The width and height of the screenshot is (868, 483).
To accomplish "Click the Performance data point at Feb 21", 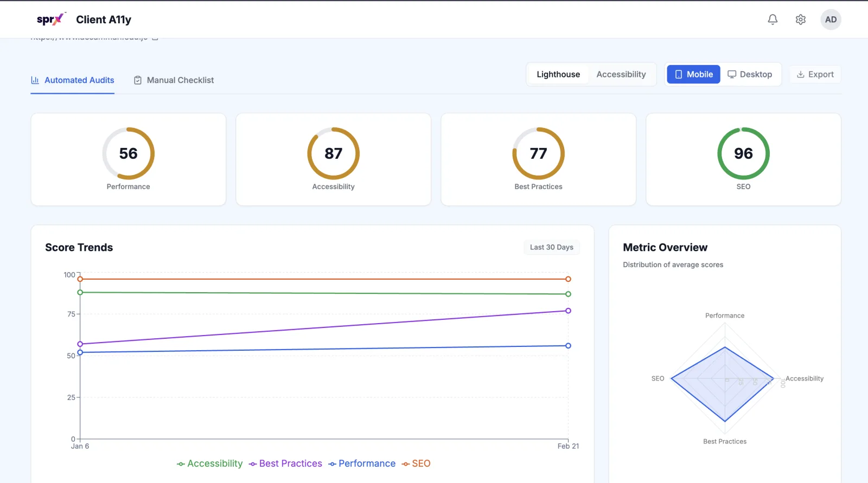I will click(x=568, y=346).
